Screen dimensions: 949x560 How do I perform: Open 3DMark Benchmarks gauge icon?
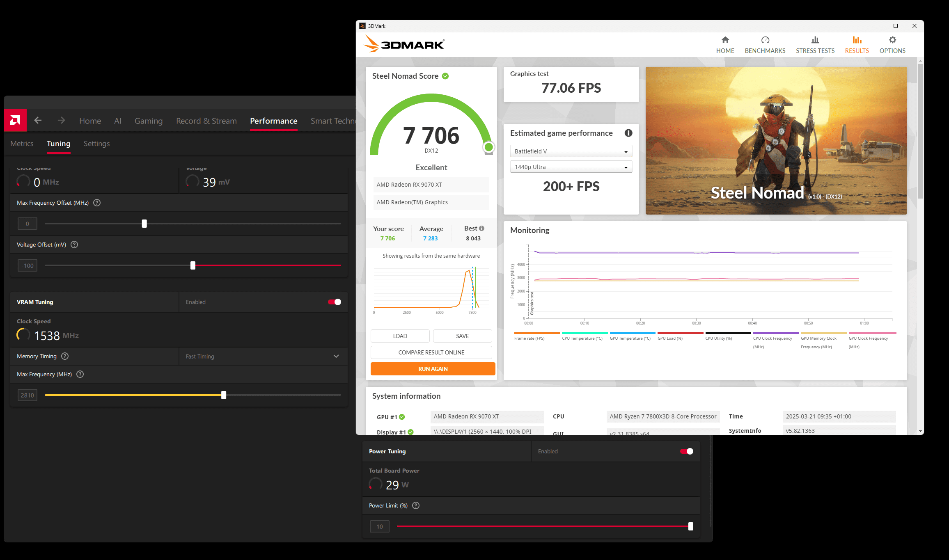point(765,40)
